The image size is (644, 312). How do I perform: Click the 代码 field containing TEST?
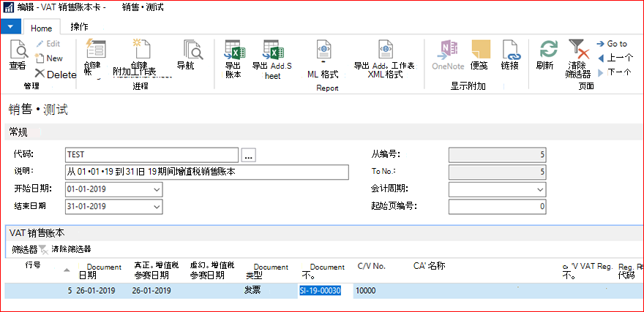(x=151, y=155)
